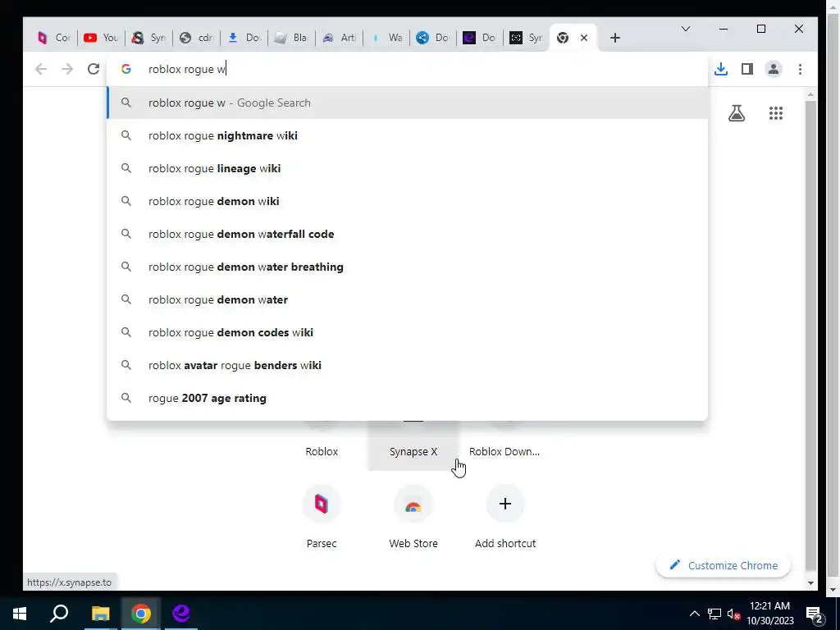Open Chrome three-dot menu
This screenshot has width=840, height=630.
pos(800,69)
